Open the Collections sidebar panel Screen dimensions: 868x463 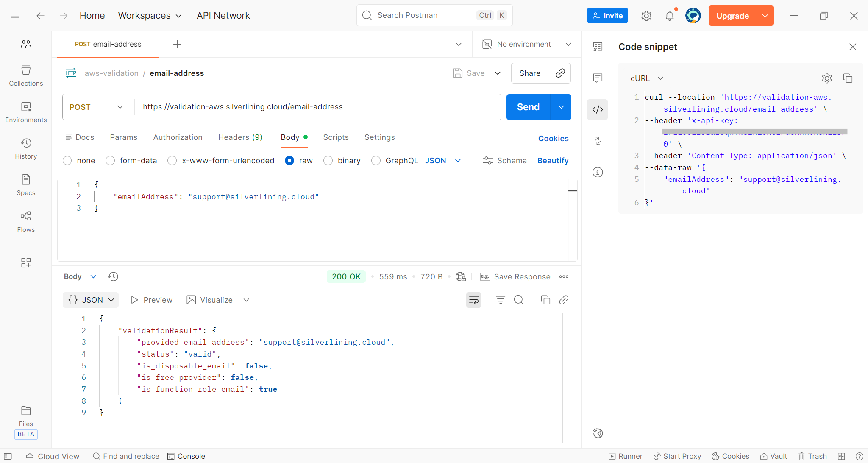26,76
